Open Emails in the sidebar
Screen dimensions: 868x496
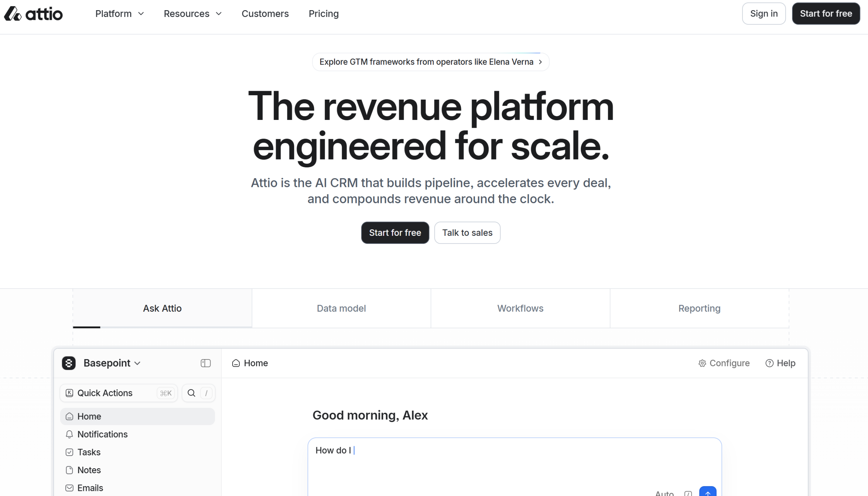coord(137,488)
